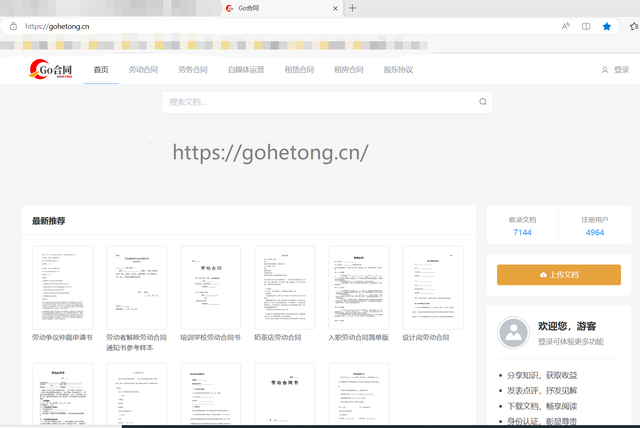Click the 欢迎您，游客 greeting text
Image resolution: width=640 pixels, height=428 pixels.
567,326
